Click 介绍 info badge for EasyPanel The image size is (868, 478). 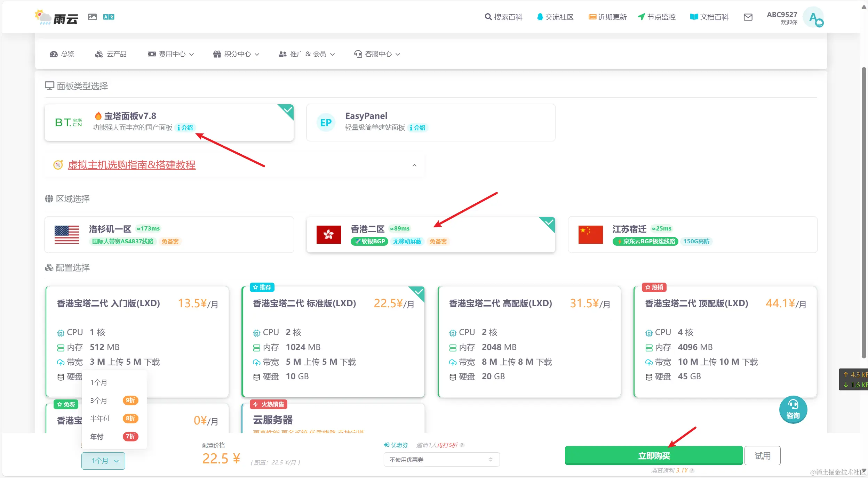(417, 128)
